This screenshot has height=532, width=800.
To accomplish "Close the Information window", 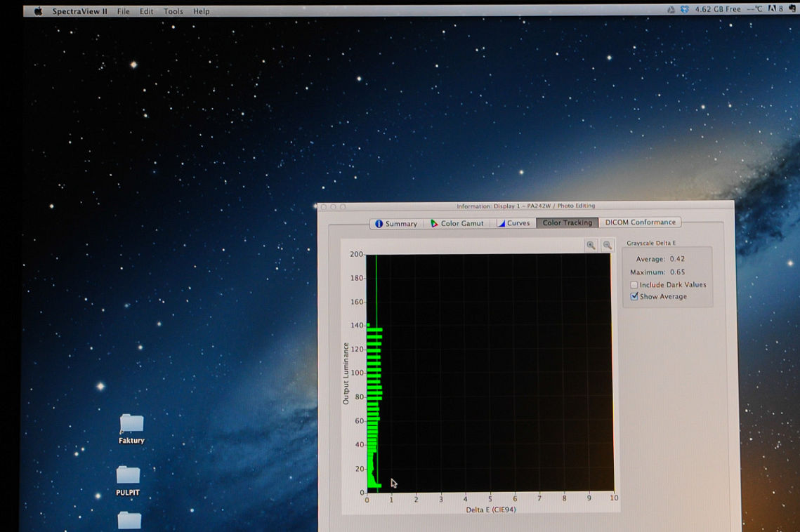I will (324, 207).
